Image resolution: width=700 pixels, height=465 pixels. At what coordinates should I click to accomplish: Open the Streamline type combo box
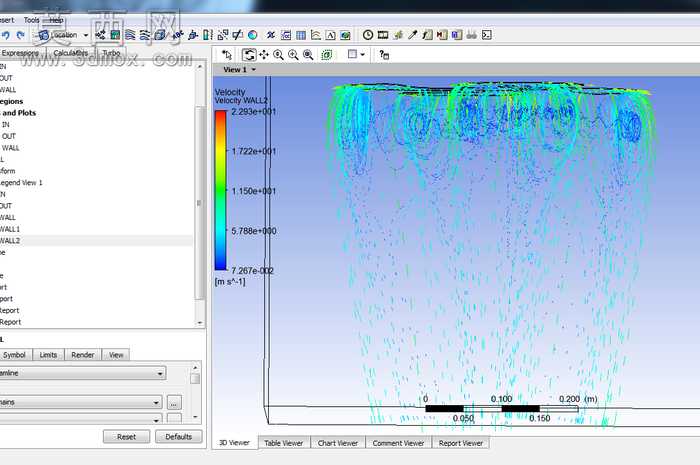83,373
